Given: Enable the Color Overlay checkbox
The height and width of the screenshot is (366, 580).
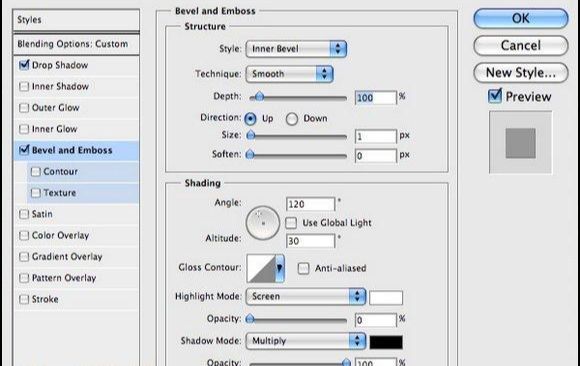Looking at the screenshot, I should tap(24, 235).
